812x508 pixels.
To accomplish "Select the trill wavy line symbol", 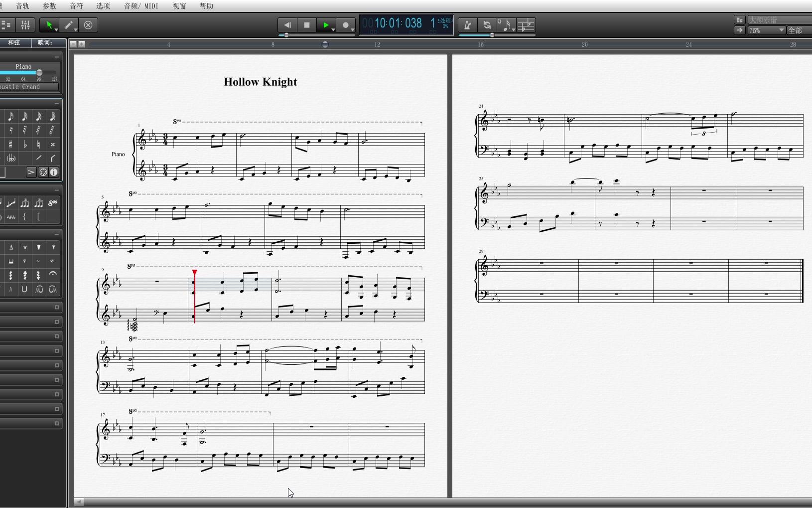I will point(10,217).
